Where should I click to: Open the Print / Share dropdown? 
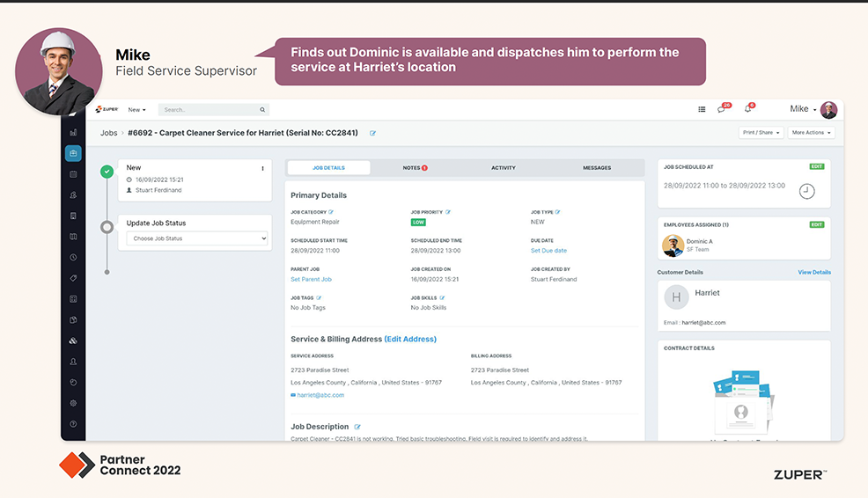pos(761,133)
